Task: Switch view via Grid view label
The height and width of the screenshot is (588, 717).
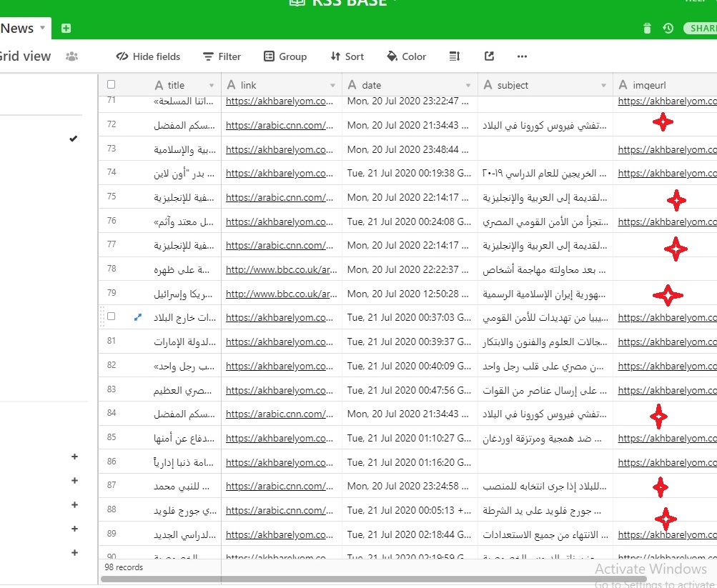Action: [x=25, y=56]
